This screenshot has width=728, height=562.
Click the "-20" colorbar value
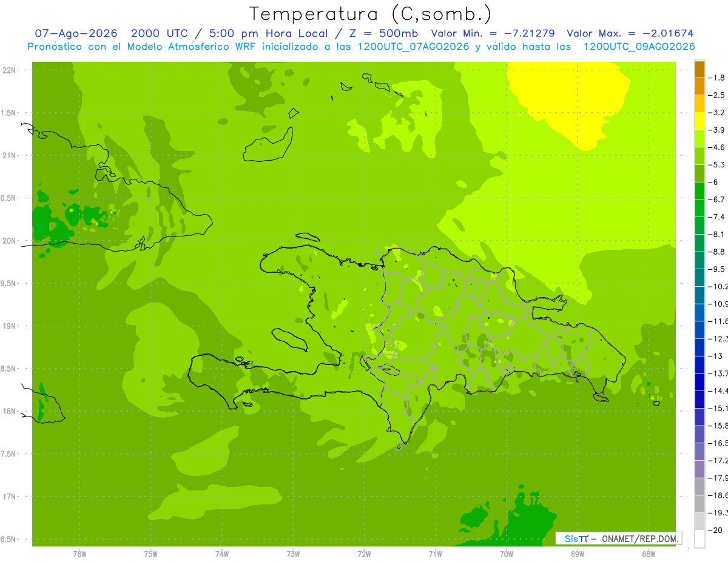click(716, 530)
